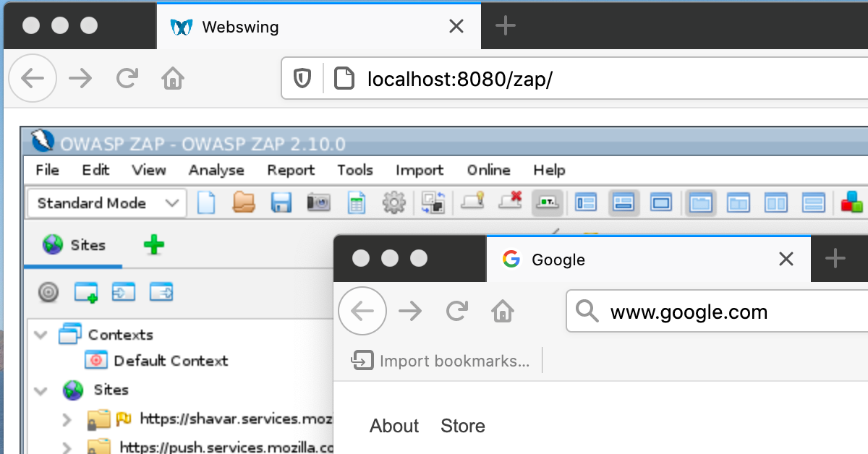Select Default Context in the tree

click(x=156, y=361)
